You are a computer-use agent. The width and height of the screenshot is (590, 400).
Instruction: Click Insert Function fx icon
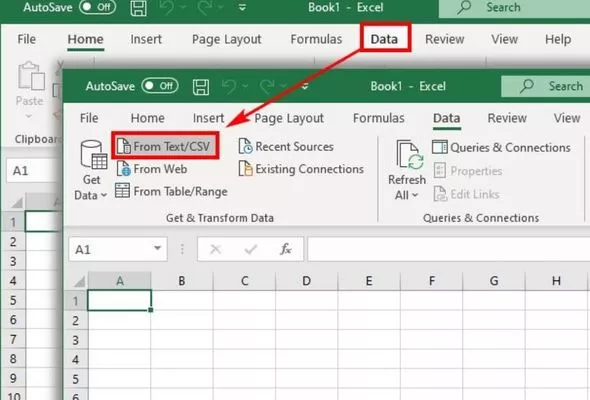click(x=286, y=249)
